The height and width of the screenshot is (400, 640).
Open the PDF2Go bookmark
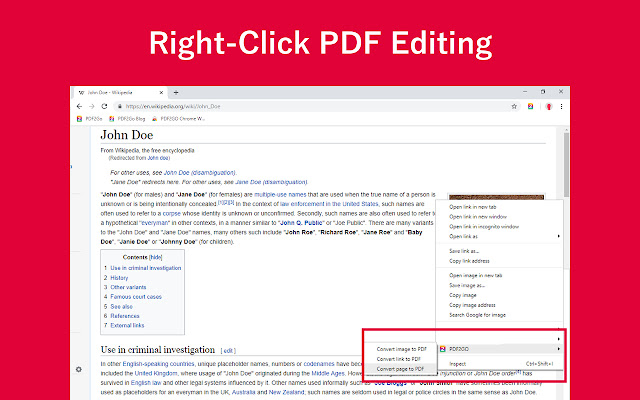pos(89,119)
